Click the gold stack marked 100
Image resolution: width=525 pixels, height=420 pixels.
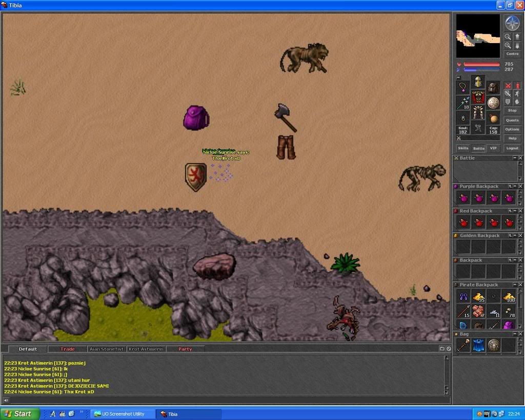click(x=509, y=297)
